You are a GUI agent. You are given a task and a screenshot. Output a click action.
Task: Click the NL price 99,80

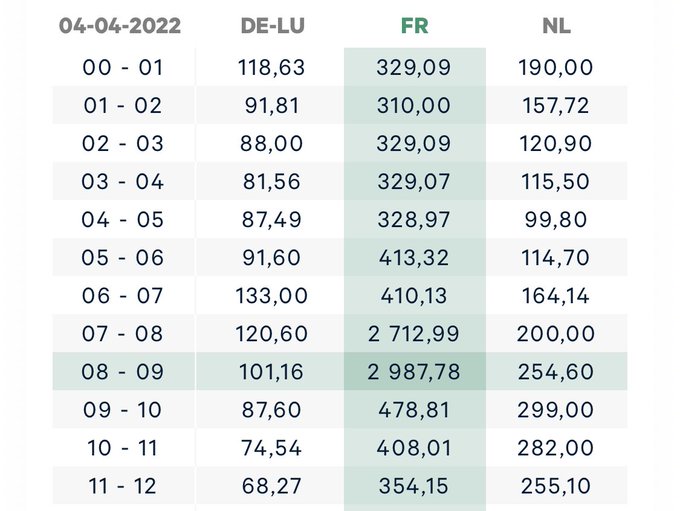pos(557,220)
